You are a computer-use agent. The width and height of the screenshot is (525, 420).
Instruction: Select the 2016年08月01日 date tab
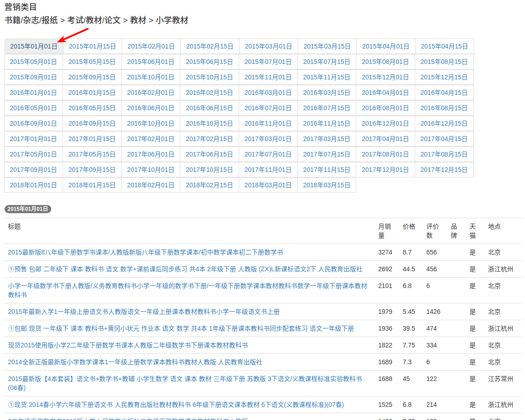click(x=385, y=108)
